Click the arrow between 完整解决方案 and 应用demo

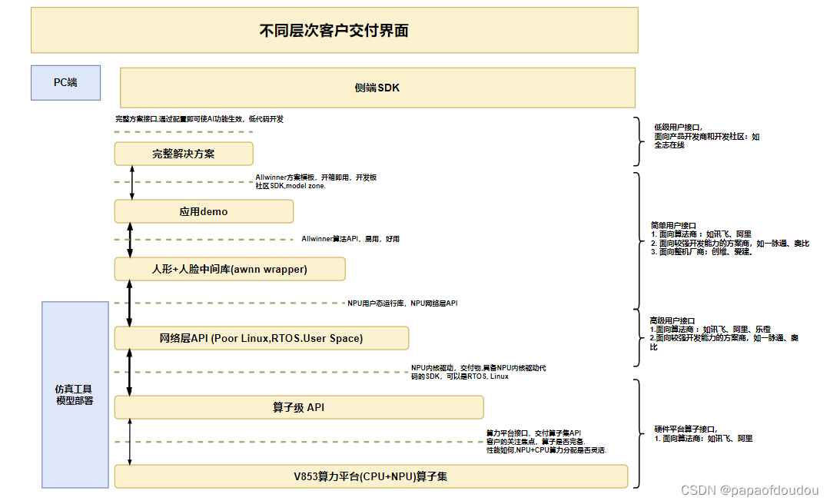click(x=132, y=183)
